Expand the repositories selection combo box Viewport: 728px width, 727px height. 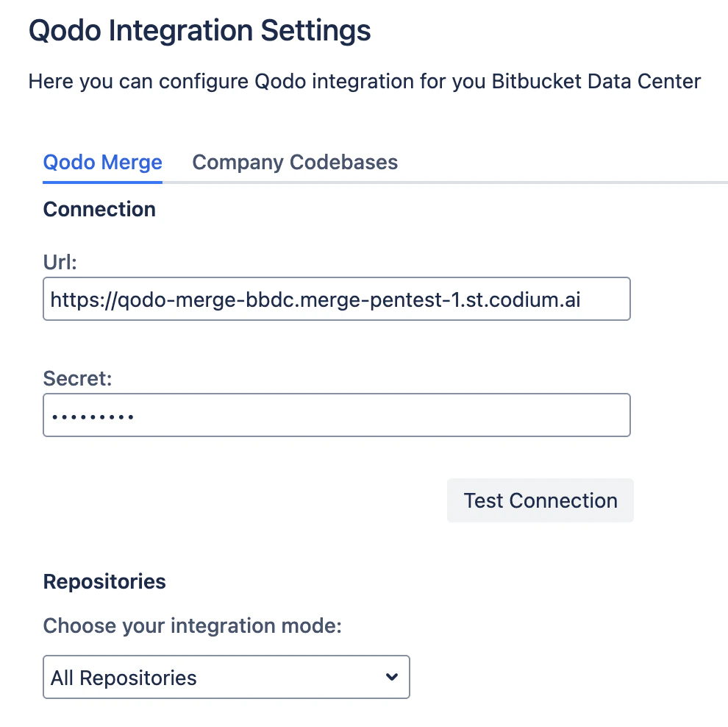(226, 677)
